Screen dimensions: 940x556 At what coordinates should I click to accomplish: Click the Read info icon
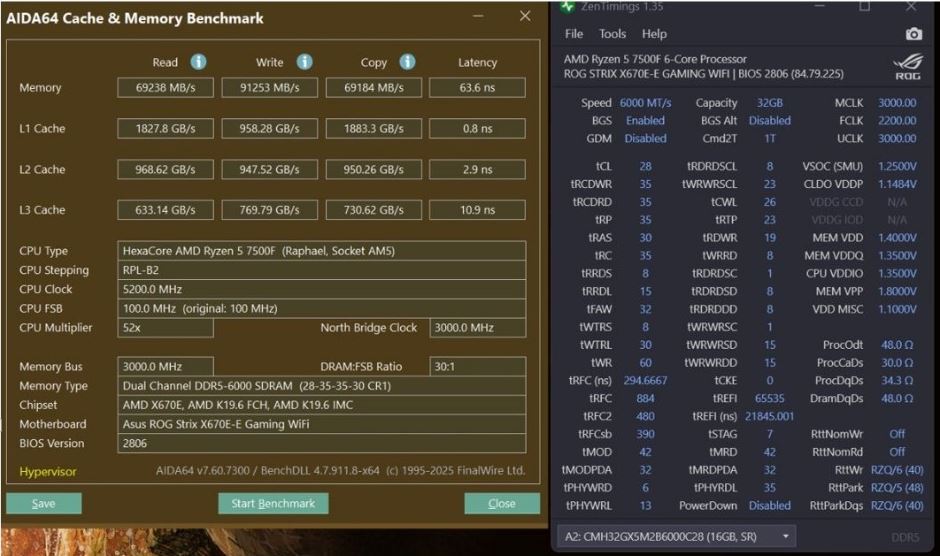(198, 62)
